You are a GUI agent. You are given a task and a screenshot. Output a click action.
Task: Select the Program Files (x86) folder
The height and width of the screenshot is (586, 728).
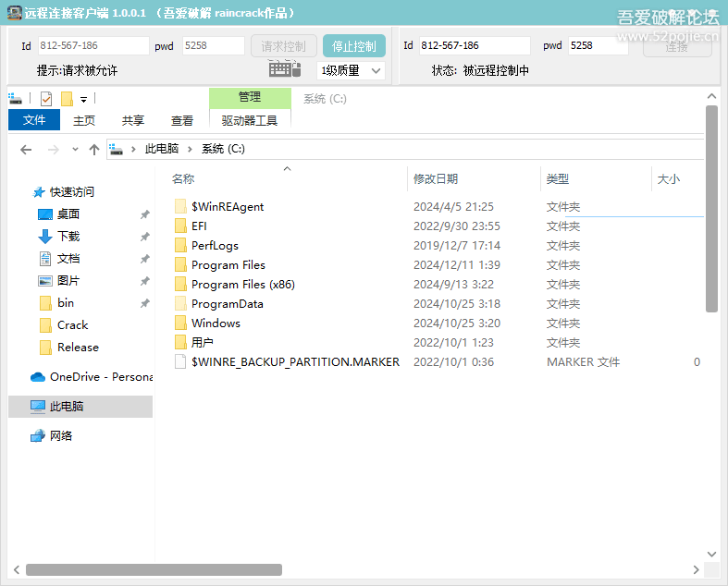pyautogui.click(x=235, y=285)
